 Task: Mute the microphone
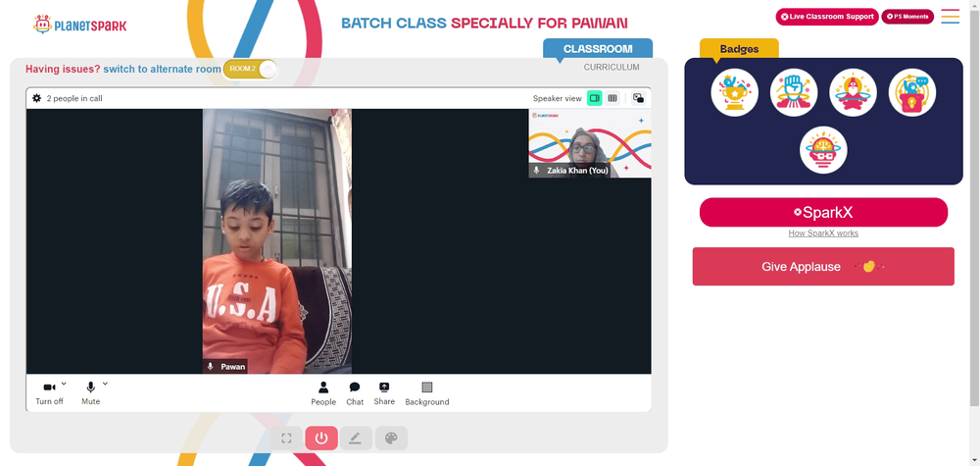click(90, 393)
